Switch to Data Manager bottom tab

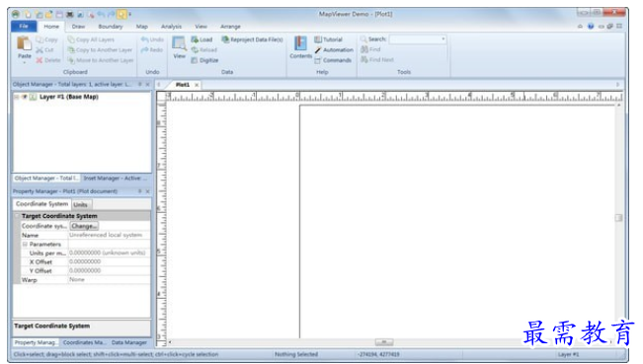[129, 342]
